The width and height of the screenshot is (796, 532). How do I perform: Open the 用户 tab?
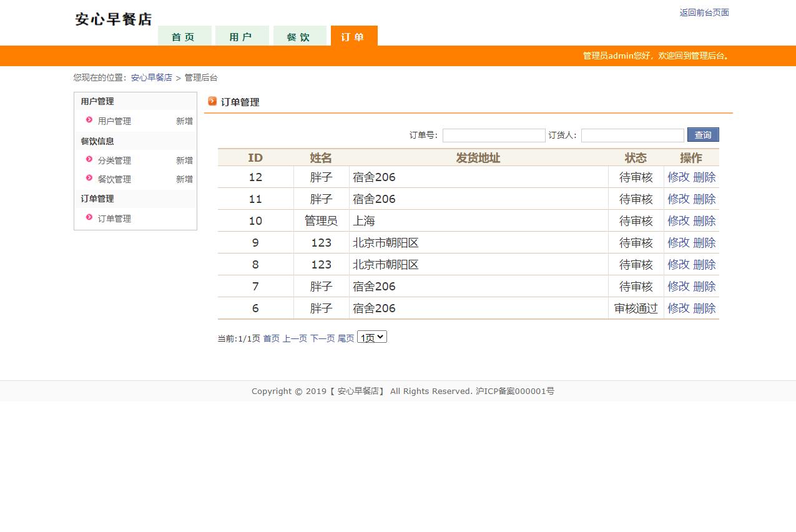(x=242, y=36)
